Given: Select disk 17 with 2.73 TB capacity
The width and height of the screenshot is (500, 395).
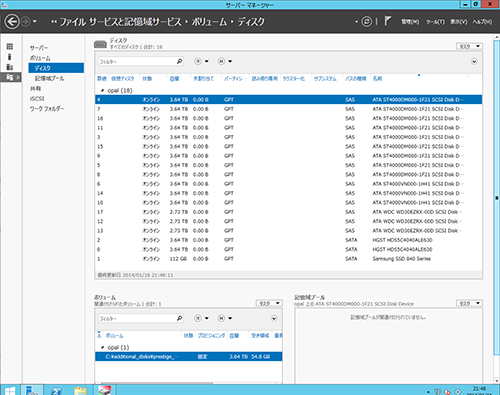Looking at the screenshot, I should 289,212.
